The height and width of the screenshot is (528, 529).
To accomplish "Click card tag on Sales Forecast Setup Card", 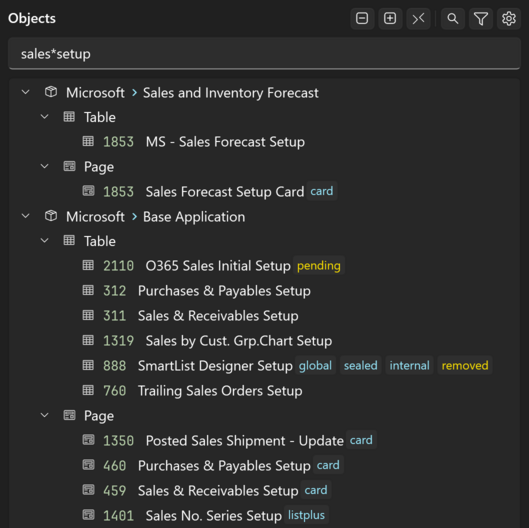I will (x=322, y=191).
